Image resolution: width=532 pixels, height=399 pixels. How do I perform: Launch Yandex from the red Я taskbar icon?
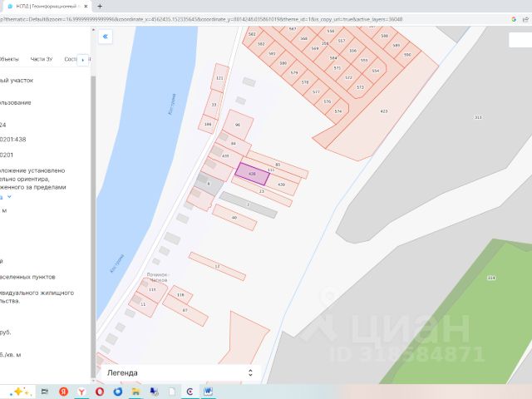(63, 392)
